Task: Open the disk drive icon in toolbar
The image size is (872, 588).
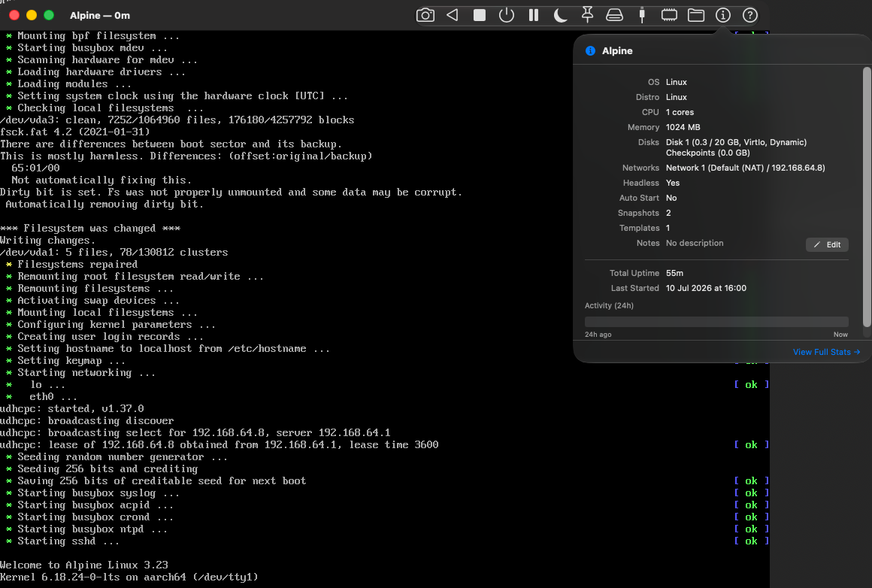Action: (614, 15)
